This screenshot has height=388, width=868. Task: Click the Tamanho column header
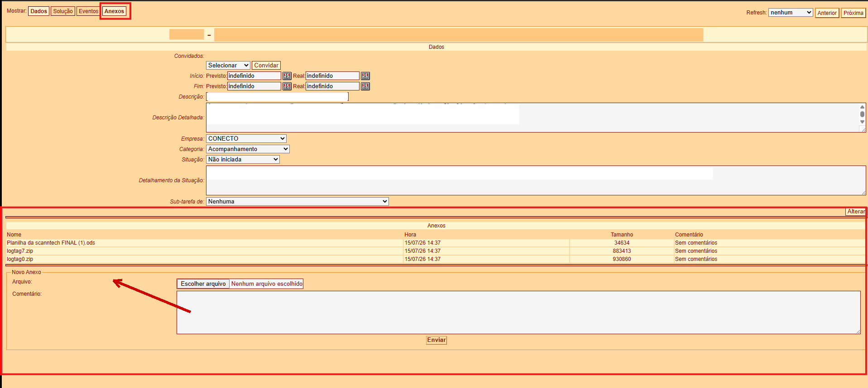click(622, 235)
